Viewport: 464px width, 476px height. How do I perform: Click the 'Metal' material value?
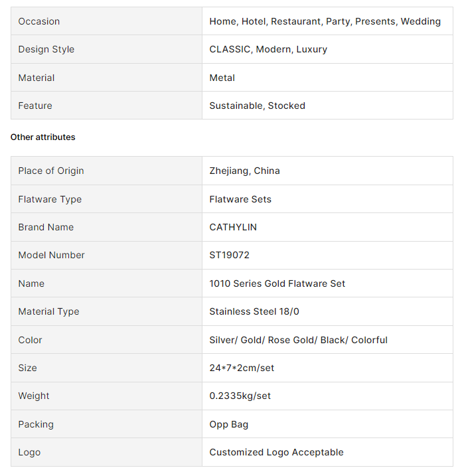[222, 78]
